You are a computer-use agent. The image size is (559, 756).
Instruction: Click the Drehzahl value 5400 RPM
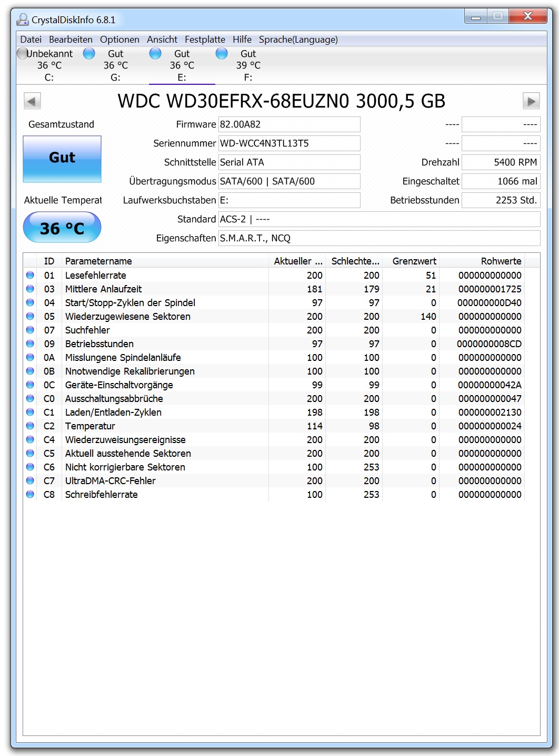click(x=501, y=162)
